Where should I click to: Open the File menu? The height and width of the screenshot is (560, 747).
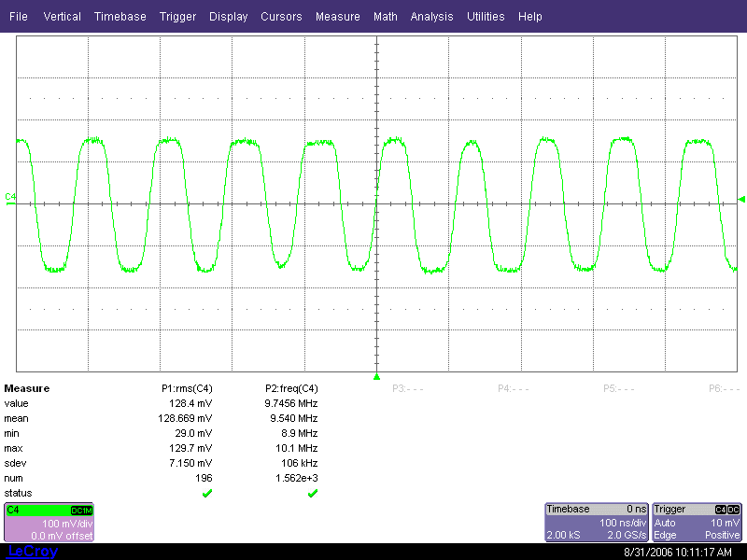click(x=18, y=17)
